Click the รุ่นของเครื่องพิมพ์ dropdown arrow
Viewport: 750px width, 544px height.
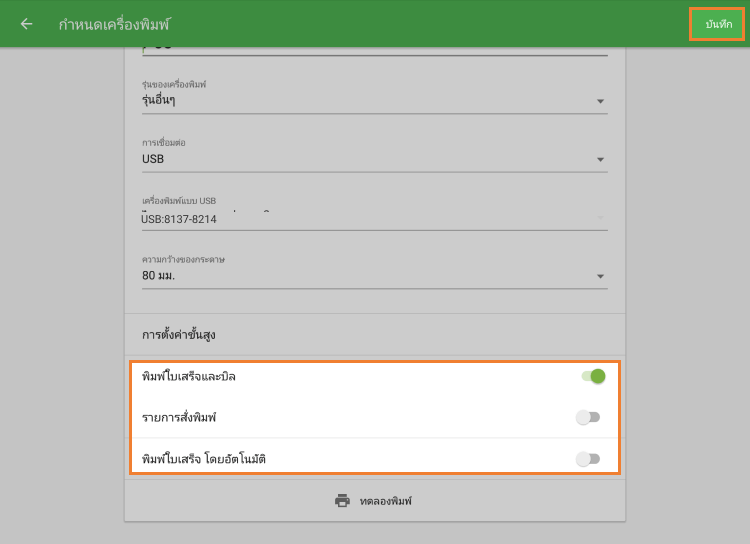pos(600,101)
